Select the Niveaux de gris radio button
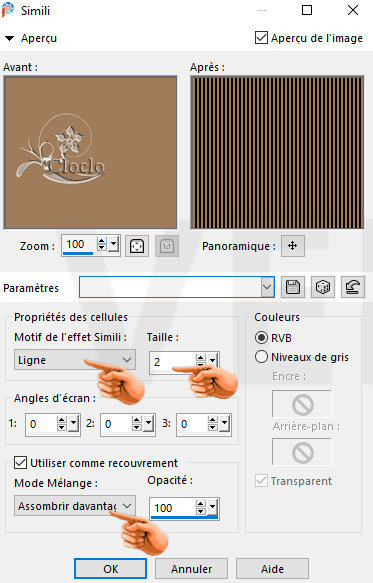The image size is (373, 583). coord(261,357)
